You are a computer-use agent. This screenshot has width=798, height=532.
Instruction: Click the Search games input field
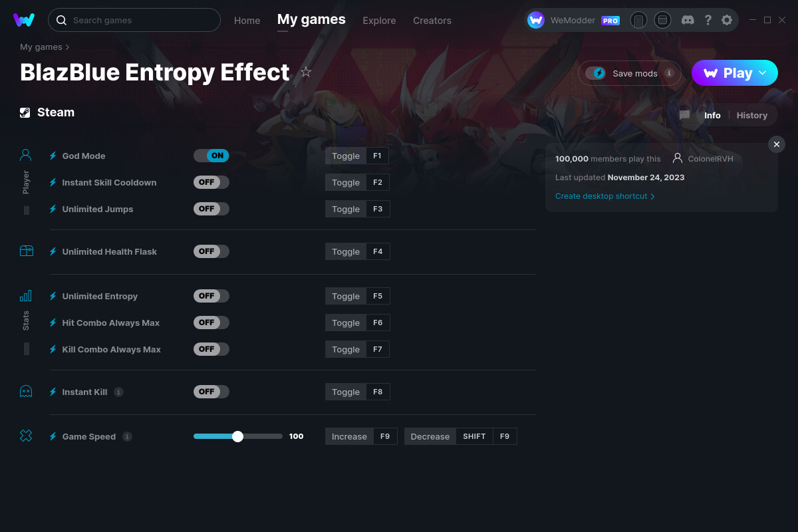133,20
